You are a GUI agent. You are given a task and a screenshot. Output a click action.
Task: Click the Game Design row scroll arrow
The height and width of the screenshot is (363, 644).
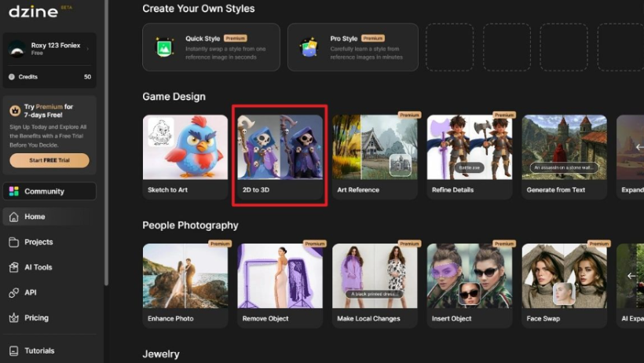[639, 147]
